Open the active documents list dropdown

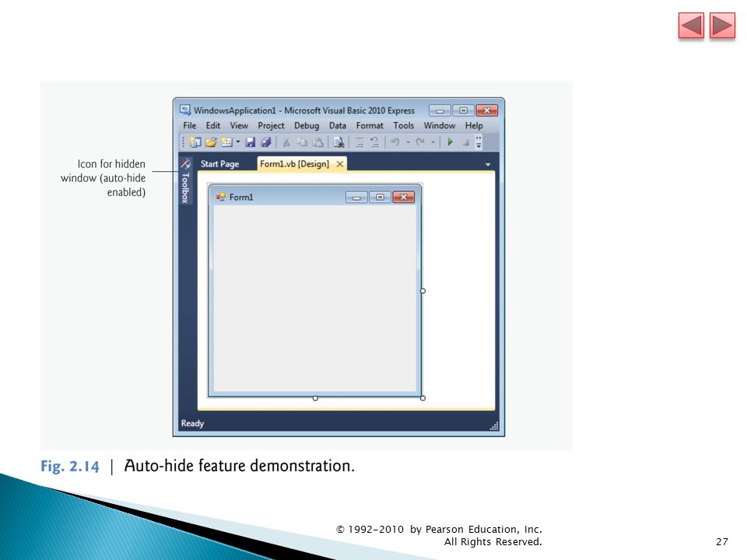(488, 164)
